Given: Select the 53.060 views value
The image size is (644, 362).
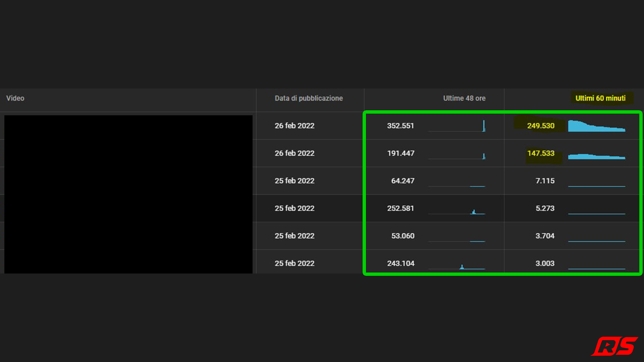Looking at the screenshot, I should (402, 236).
